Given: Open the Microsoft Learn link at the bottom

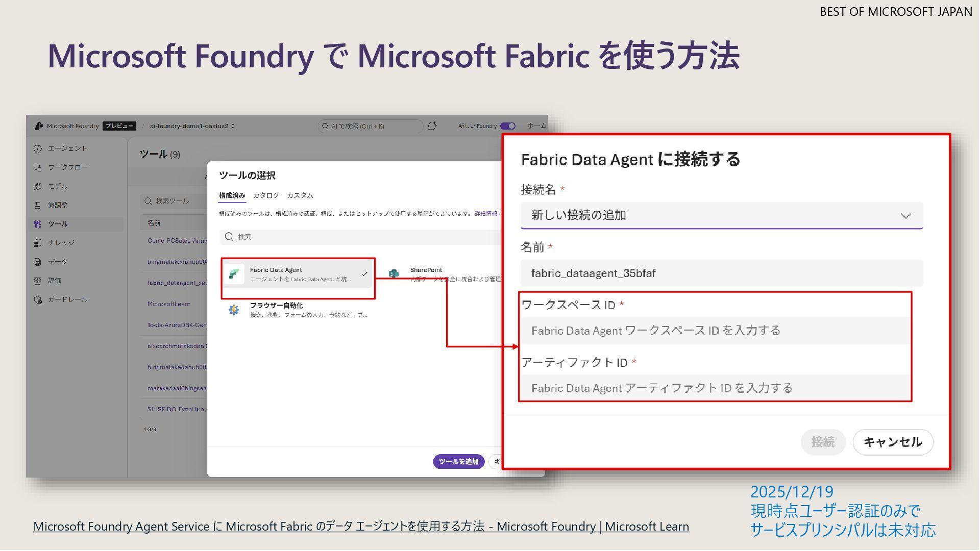Looking at the screenshot, I should 361,527.
